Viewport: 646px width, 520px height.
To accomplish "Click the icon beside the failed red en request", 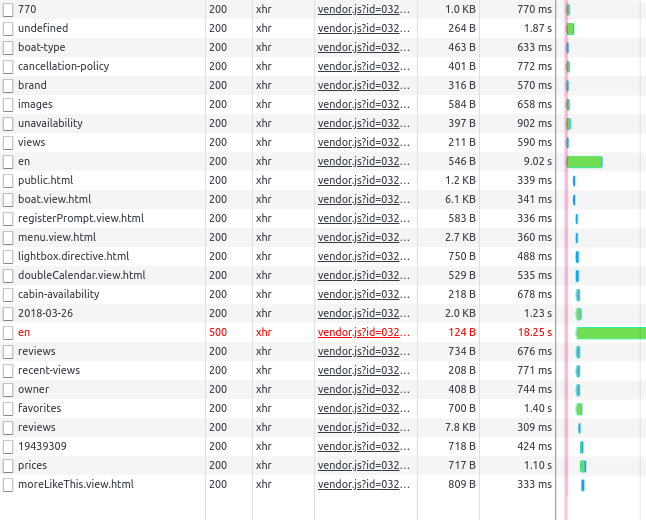I will tap(8, 333).
